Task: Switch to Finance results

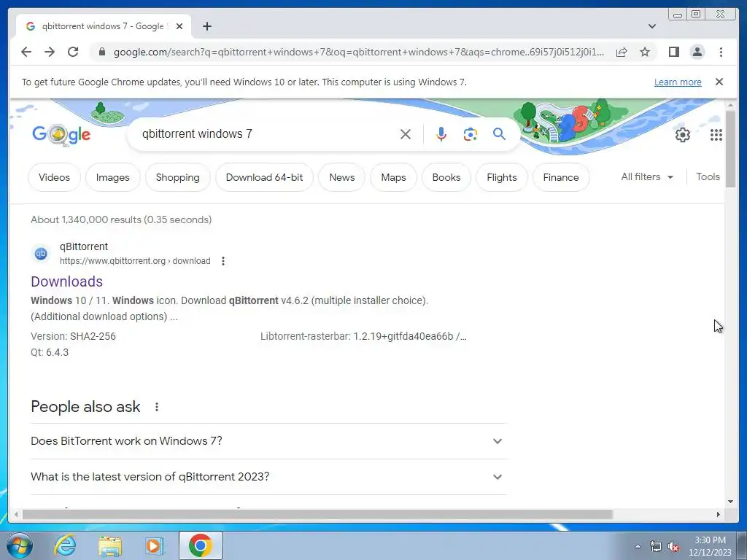Action: point(561,177)
